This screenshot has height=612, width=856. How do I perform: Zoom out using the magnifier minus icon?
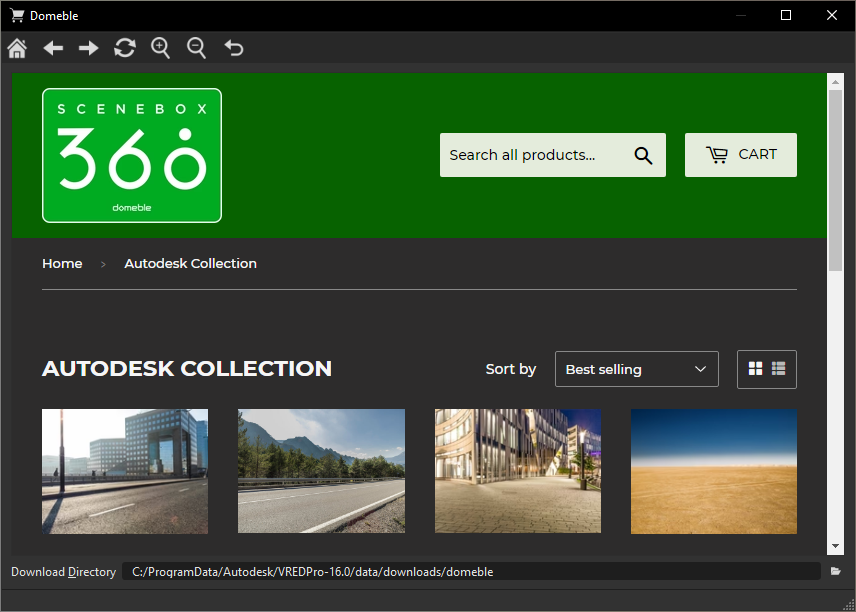[196, 47]
